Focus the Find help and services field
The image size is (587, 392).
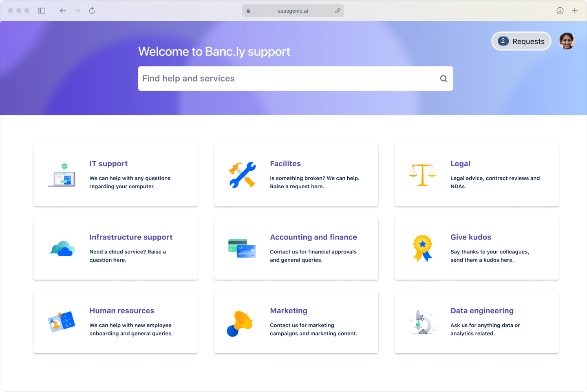(296, 79)
